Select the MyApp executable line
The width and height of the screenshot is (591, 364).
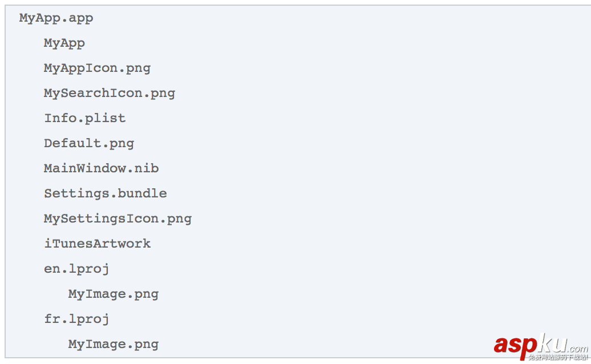[x=64, y=43]
